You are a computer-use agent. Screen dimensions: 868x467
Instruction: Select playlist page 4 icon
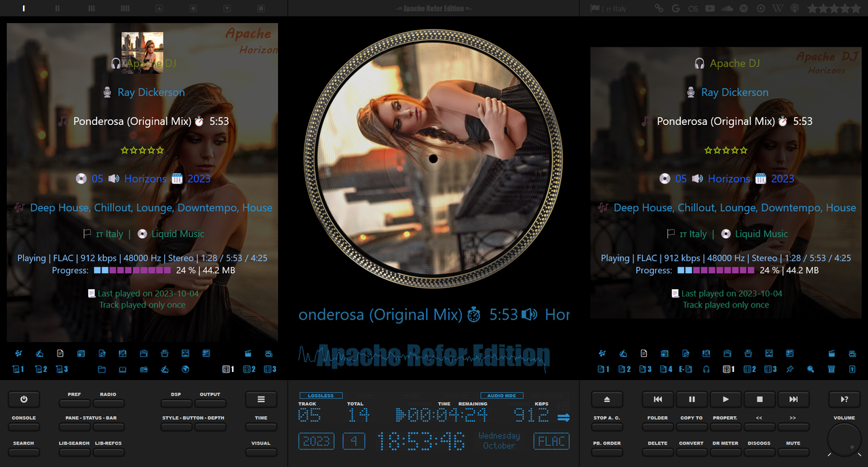click(666, 369)
